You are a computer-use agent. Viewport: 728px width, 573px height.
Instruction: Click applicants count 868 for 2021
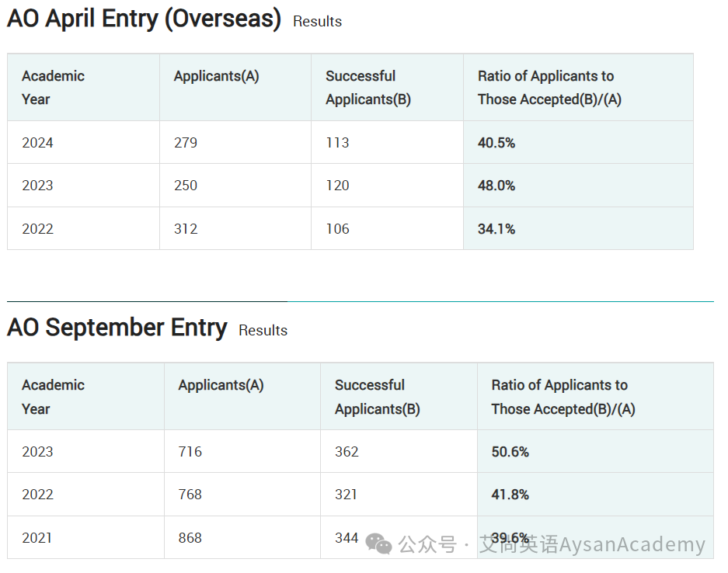190,538
